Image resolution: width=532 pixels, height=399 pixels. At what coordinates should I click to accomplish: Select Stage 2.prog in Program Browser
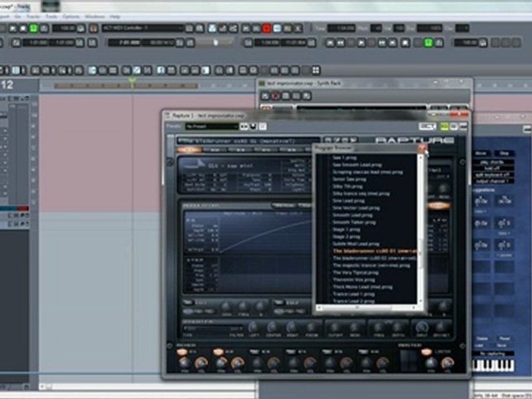[346, 237]
